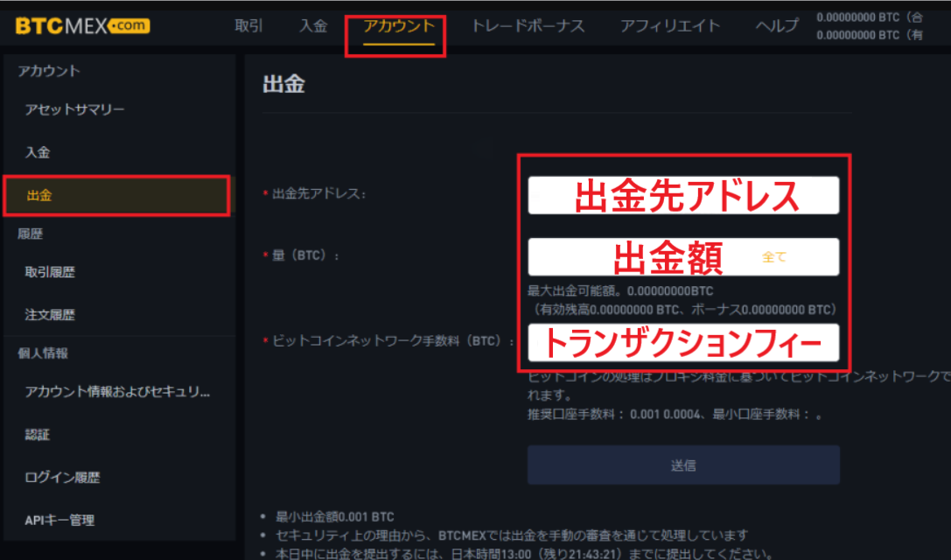Open 取引履歴 in the sidebar

(50, 272)
